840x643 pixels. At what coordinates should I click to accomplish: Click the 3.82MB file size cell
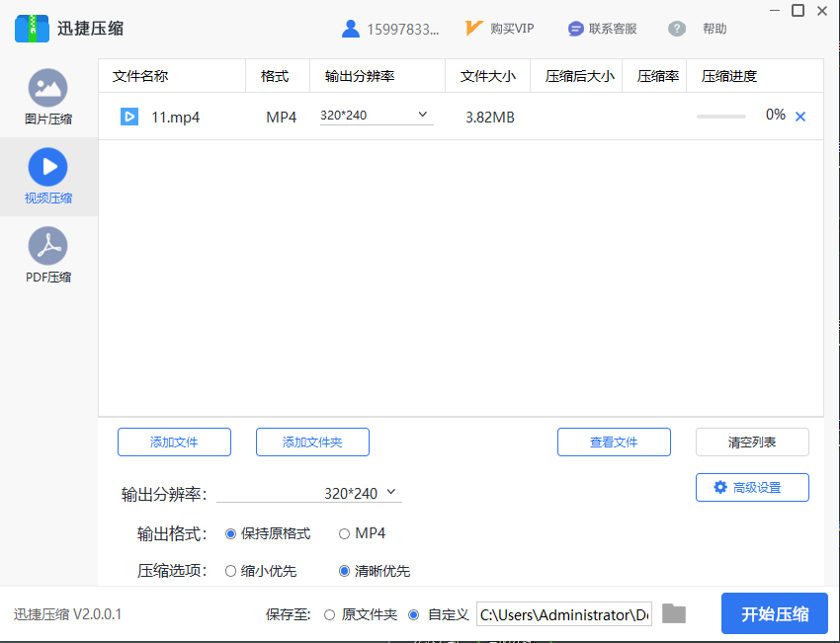click(489, 118)
